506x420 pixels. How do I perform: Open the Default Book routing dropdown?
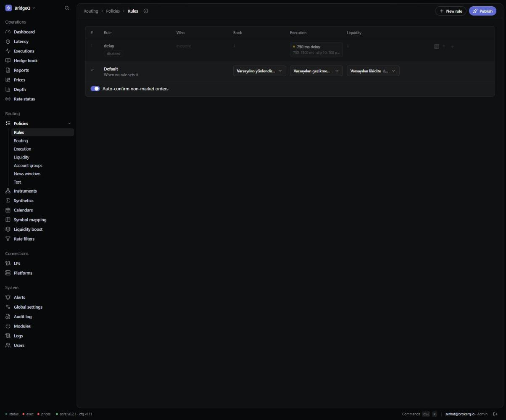point(260,71)
